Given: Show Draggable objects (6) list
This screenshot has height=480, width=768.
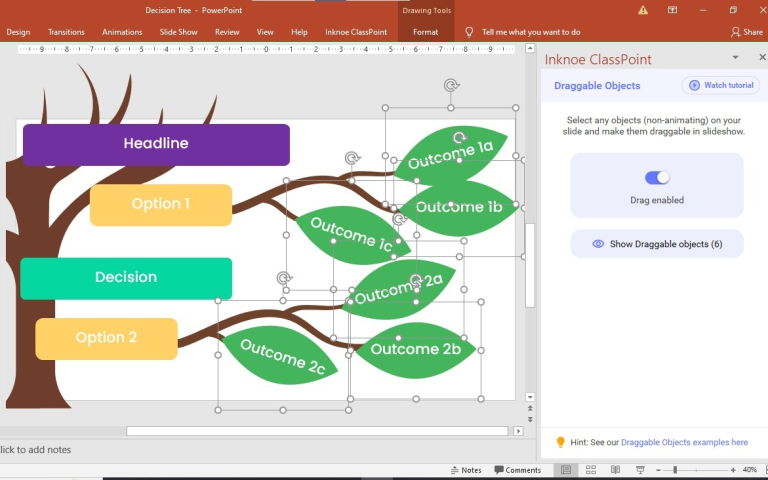Looking at the screenshot, I should [656, 244].
